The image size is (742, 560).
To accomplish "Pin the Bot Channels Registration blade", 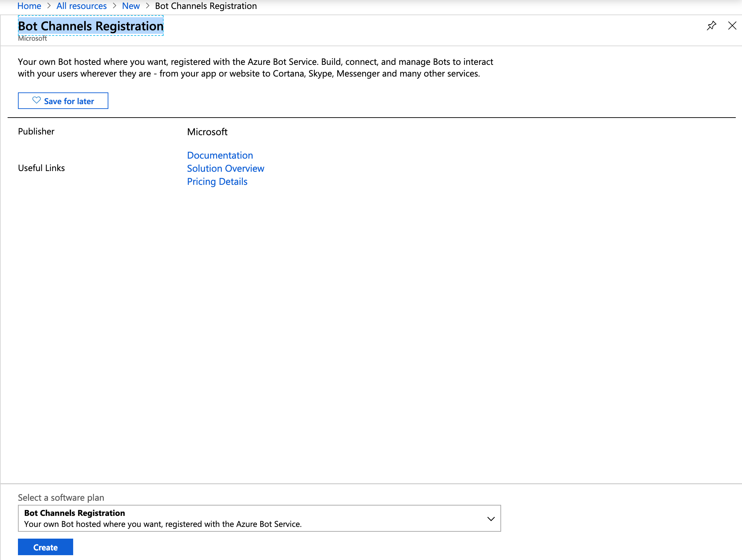I will coord(711,26).
